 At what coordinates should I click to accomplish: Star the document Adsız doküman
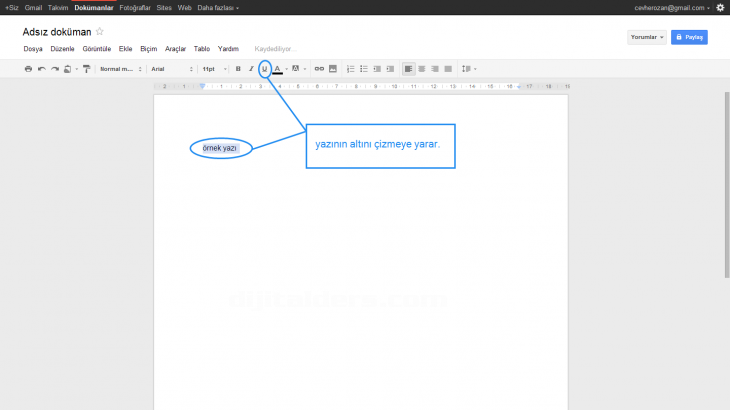coord(99,32)
